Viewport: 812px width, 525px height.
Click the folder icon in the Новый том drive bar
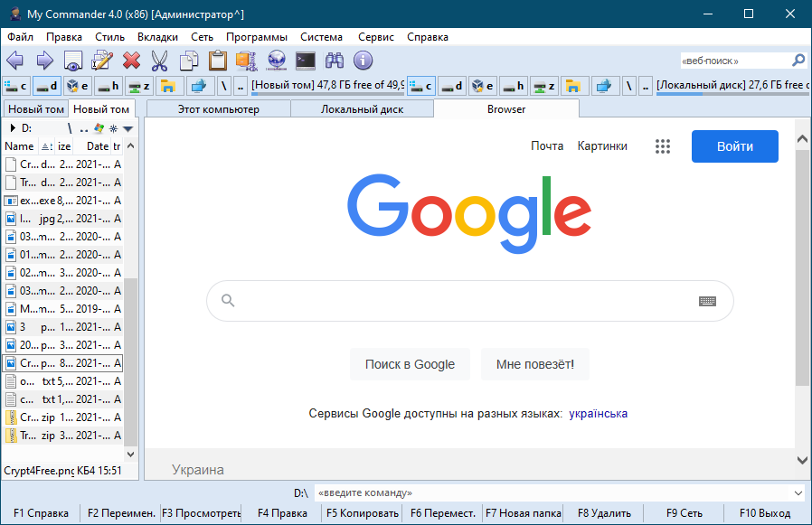[168, 86]
